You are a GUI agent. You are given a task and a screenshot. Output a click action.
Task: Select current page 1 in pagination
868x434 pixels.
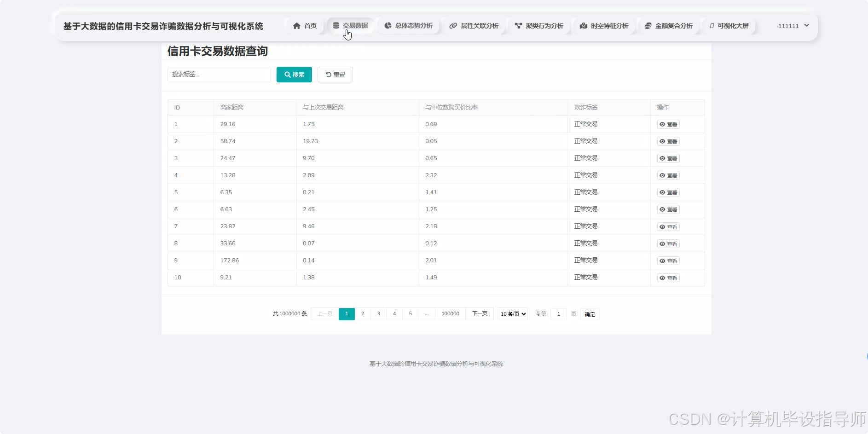click(x=347, y=314)
